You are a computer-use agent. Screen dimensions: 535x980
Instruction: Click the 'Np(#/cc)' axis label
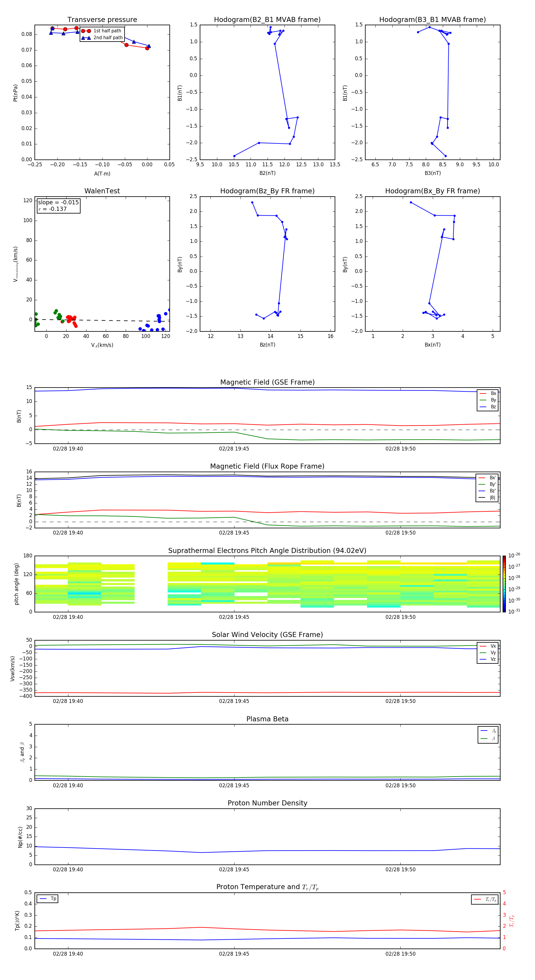tap(20, 837)
